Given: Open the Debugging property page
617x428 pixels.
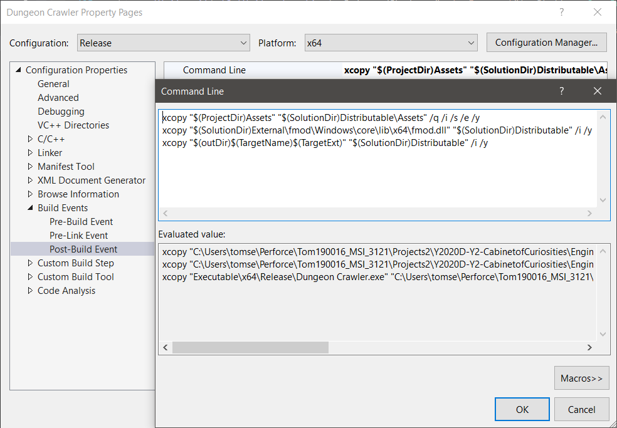Looking at the screenshot, I should coord(61,111).
